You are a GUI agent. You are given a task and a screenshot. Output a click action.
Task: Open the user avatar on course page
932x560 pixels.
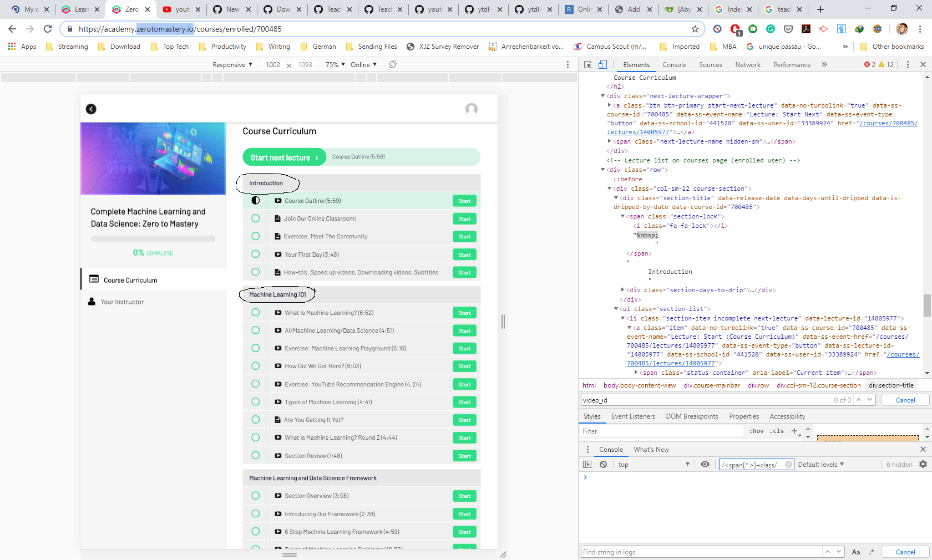[472, 109]
